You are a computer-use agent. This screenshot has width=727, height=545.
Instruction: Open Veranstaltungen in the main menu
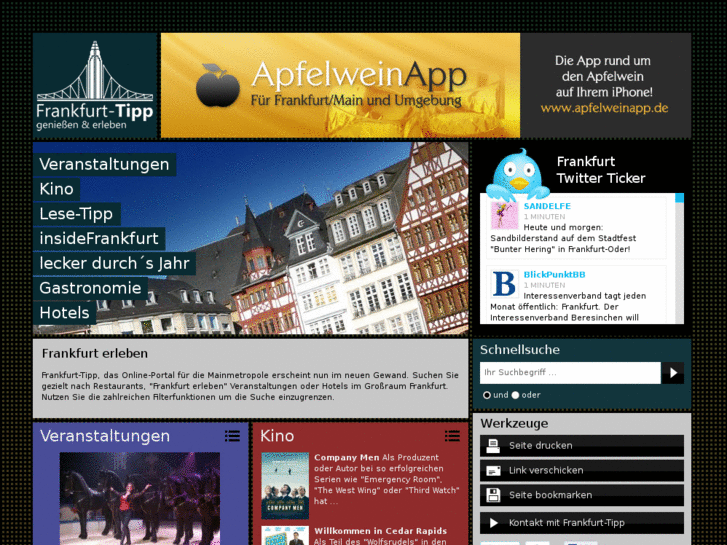pyautogui.click(x=104, y=164)
